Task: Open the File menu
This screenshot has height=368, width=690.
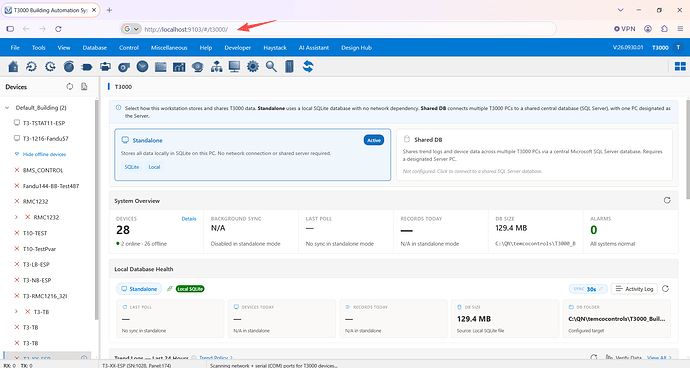Action: (x=15, y=48)
